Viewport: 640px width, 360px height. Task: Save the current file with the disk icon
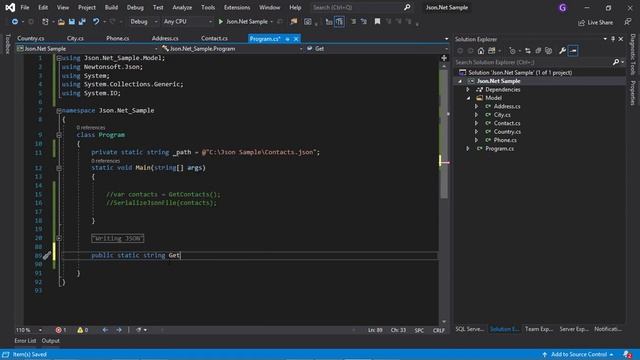[x=72, y=22]
